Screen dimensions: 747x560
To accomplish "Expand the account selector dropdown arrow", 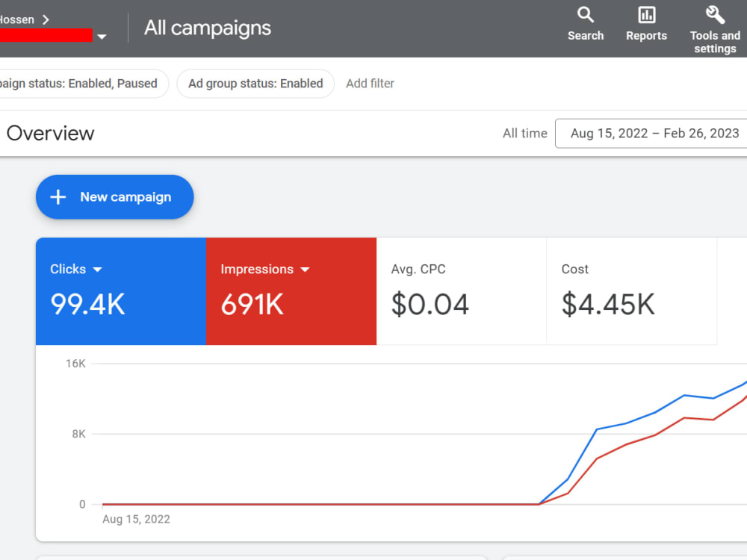I will [102, 36].
